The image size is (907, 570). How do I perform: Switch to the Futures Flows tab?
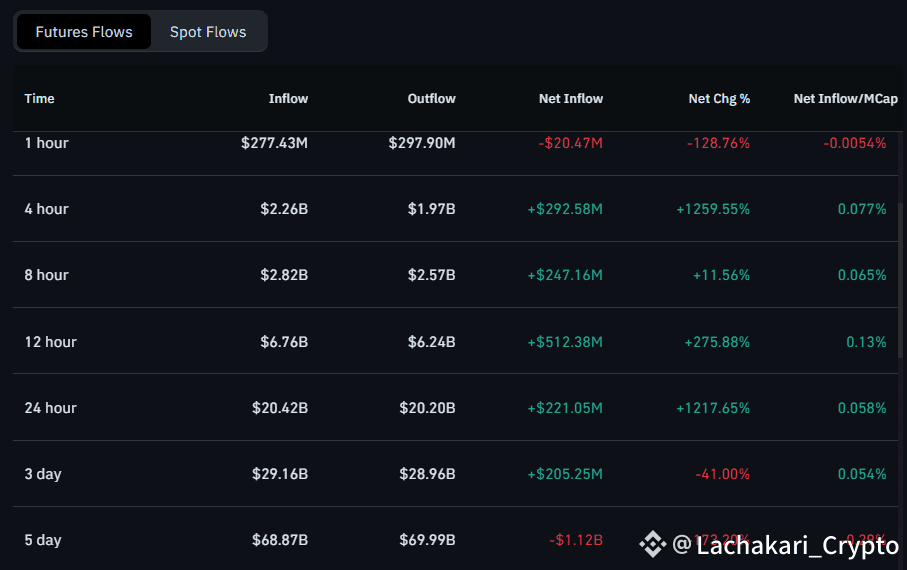coord(84,32)
